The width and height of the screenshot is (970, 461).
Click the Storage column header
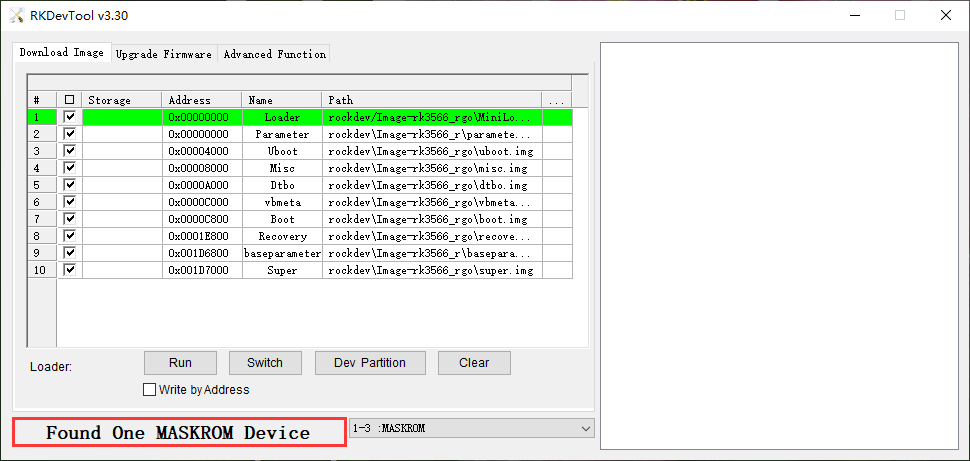122,100
